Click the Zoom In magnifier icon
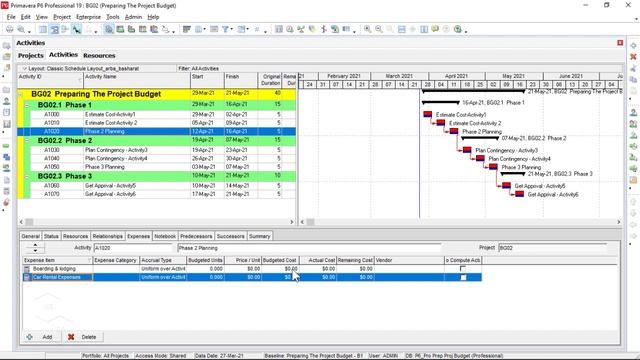Screen dimensions: 640x360 pos(368,29)
